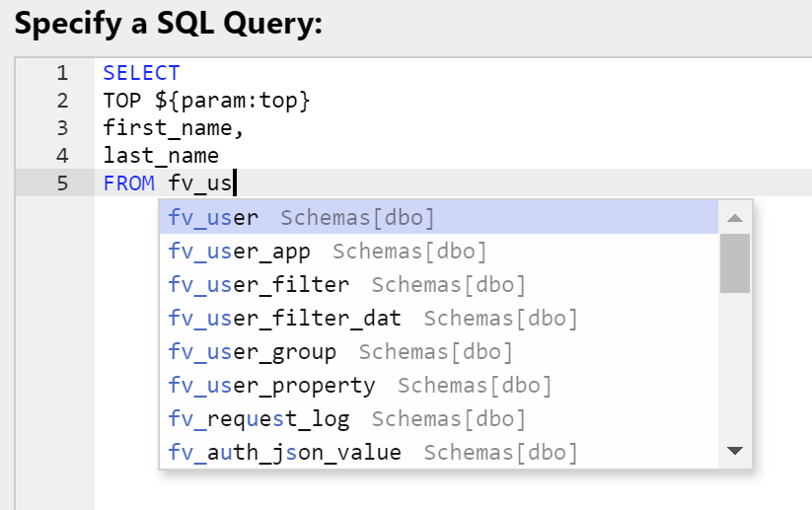This screenshot has height=510, width=812.
Task: Select fv_user autocomplete suggestion
Action: coord(439,217)
